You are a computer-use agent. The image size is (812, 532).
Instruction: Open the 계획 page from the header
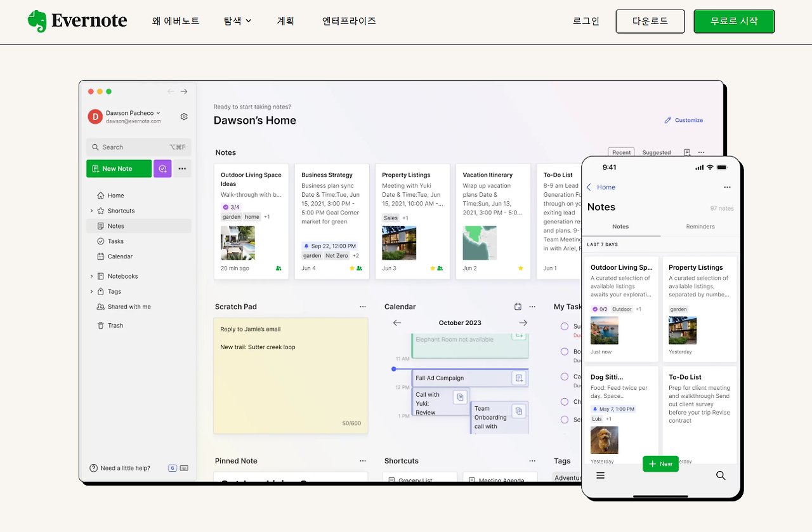[285, 21]
